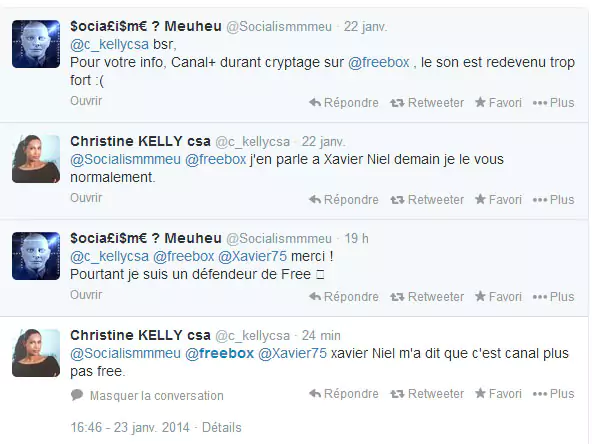The height and width of the screenshot is (444, 600).
Task: Reply to the 'merci !' tweet
Action: tap(343, 297)
